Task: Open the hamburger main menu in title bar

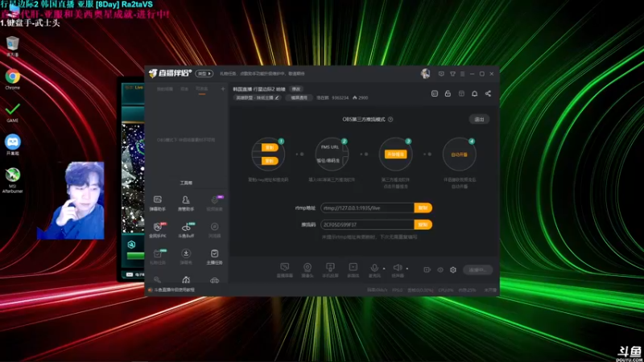Action: pyautogui.click(x=462, y=74)
